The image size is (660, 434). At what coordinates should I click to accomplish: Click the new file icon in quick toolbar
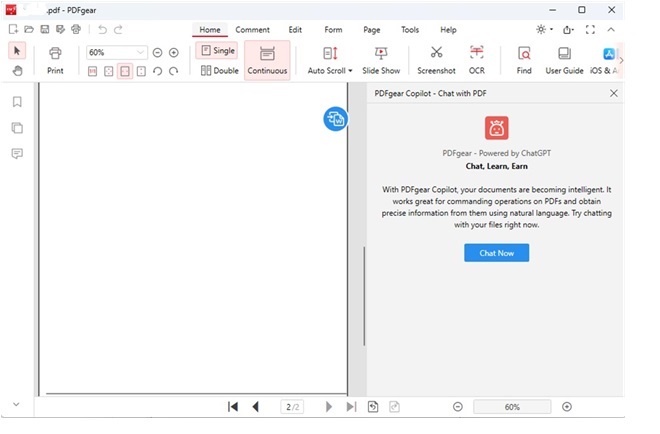(x=13, y=29)
